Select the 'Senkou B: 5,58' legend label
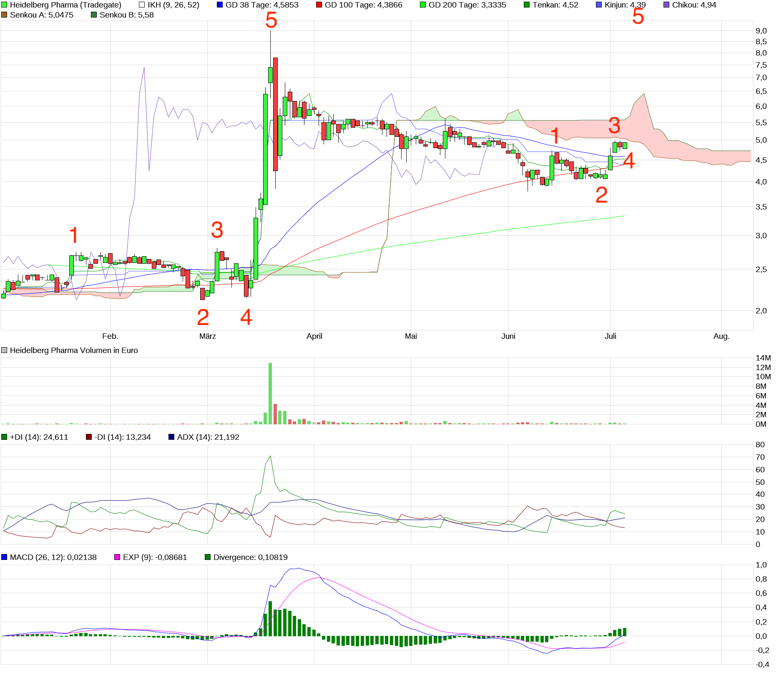The image size is (784, 673). point(127,15)
